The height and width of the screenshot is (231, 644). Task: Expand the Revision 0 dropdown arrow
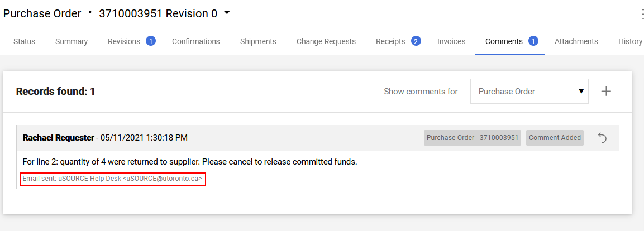(x=227, y=13)
